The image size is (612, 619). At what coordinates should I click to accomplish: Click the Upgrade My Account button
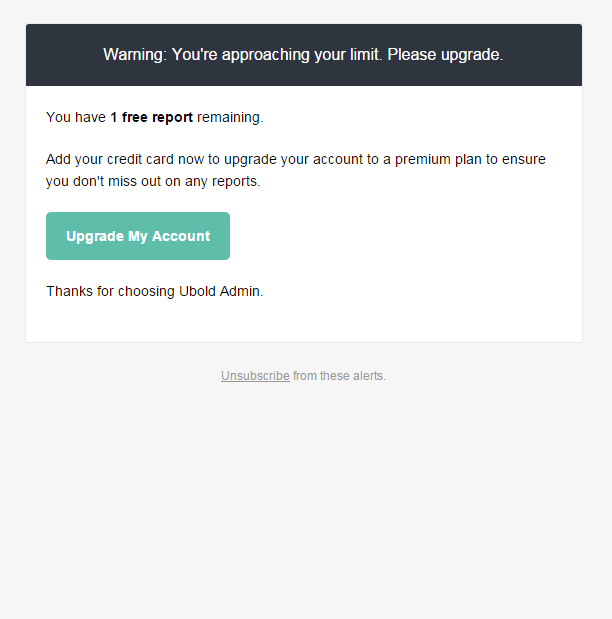coord(138,236)
